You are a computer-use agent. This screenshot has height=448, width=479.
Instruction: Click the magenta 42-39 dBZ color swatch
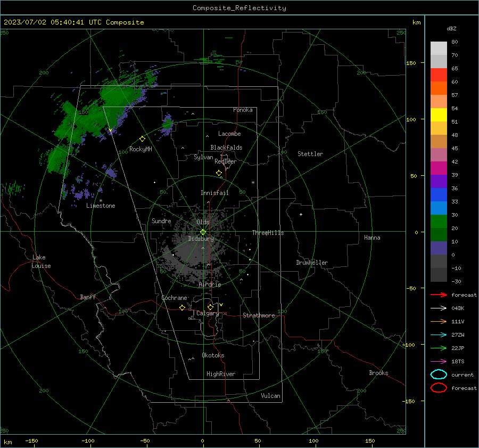[439, 168]
